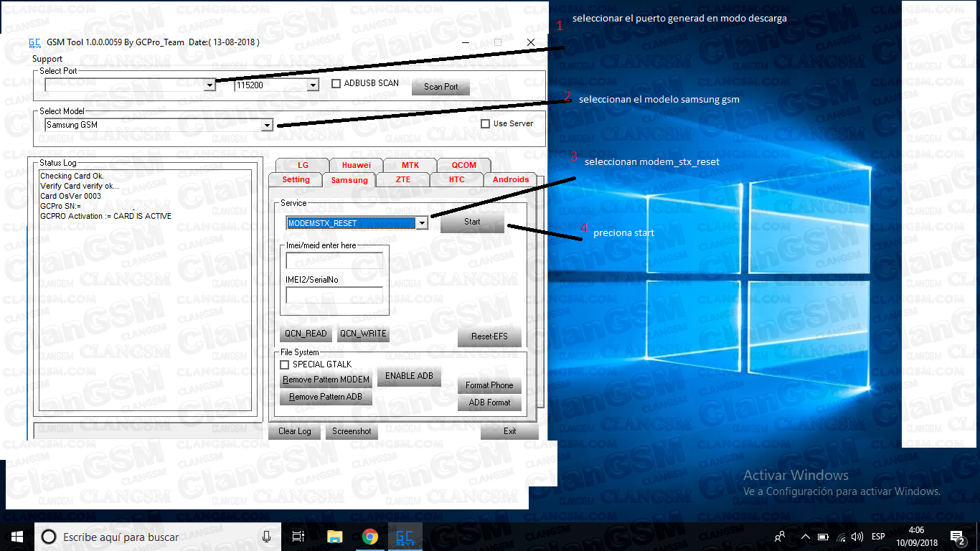Select the Samsung tab
Image resolution: width=980 pixels, height=551 pixels.
click(x=349, y=180)
